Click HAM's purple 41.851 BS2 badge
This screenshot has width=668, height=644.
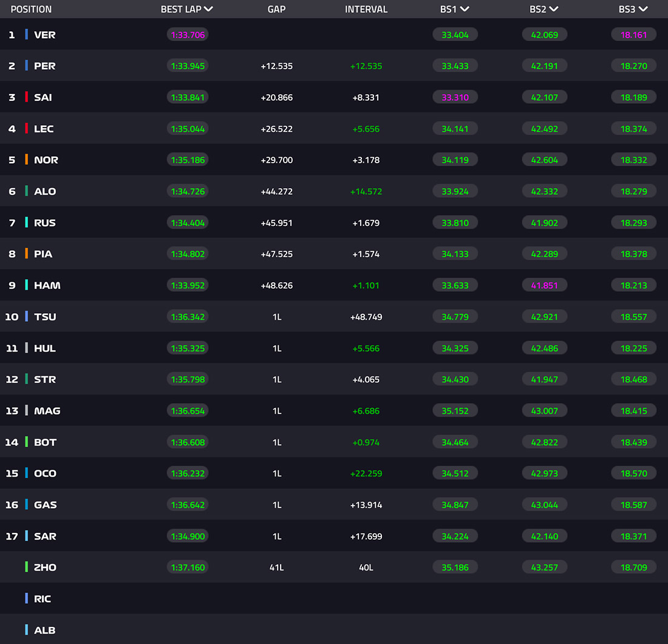(x=545, y=285)
